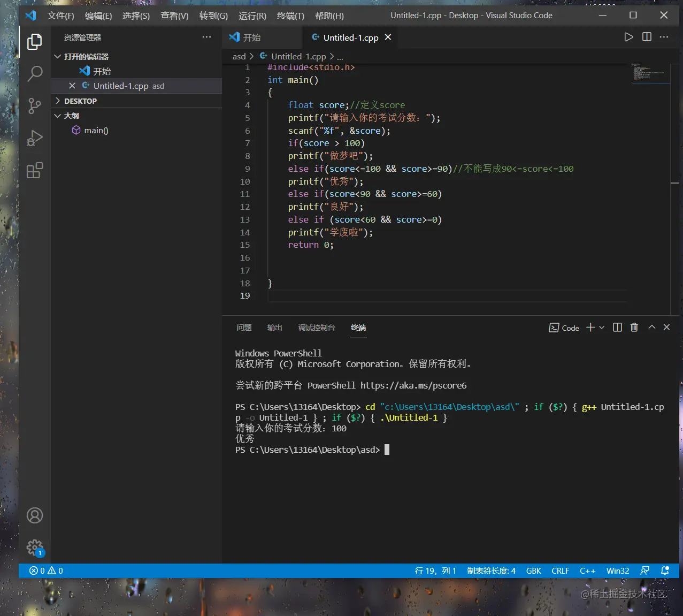Viewport: 683px width, 616px height.
Task: Open the new terminal dropdown arrow
Action: click(x=602, y=328)
